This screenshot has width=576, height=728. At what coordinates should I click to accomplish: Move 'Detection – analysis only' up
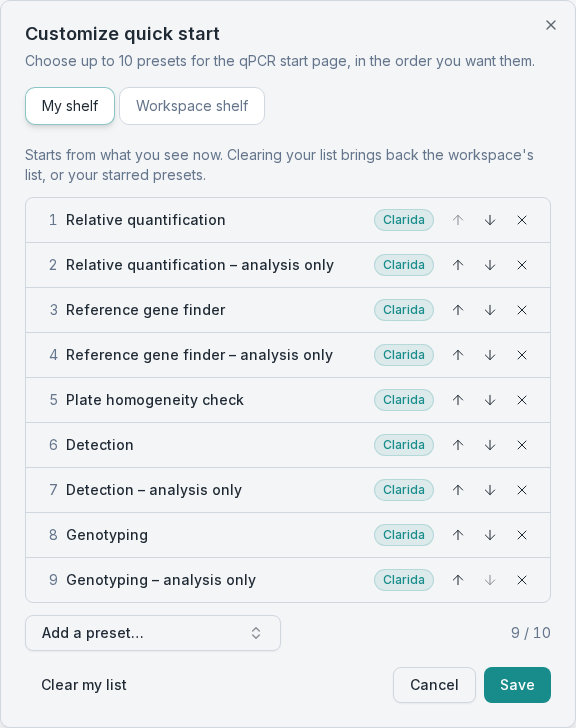click(458, 490)
